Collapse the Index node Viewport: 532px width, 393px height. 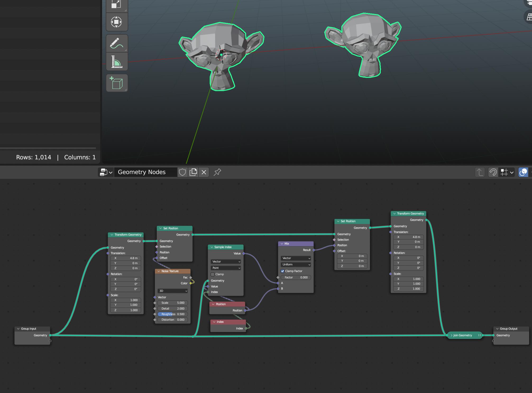pos(214,322)
